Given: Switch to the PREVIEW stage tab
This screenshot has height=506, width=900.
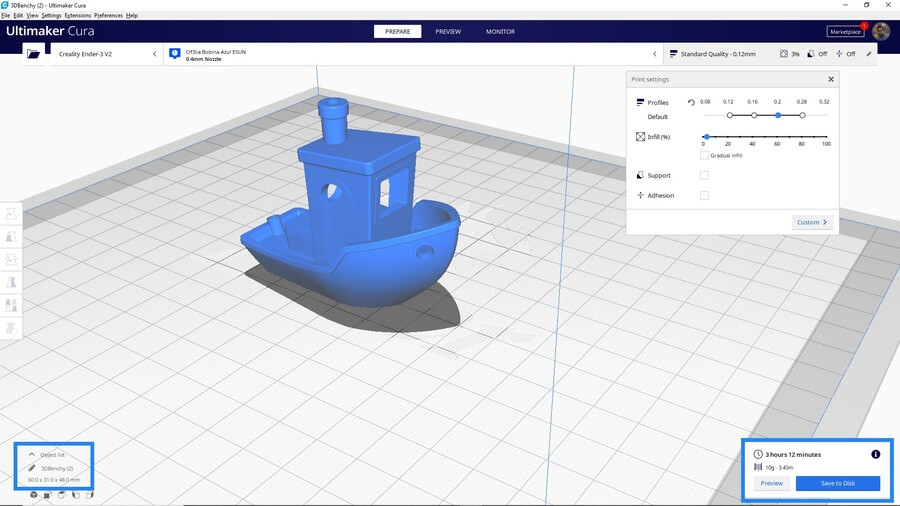Looking at the screenshot, I should 448,32.
